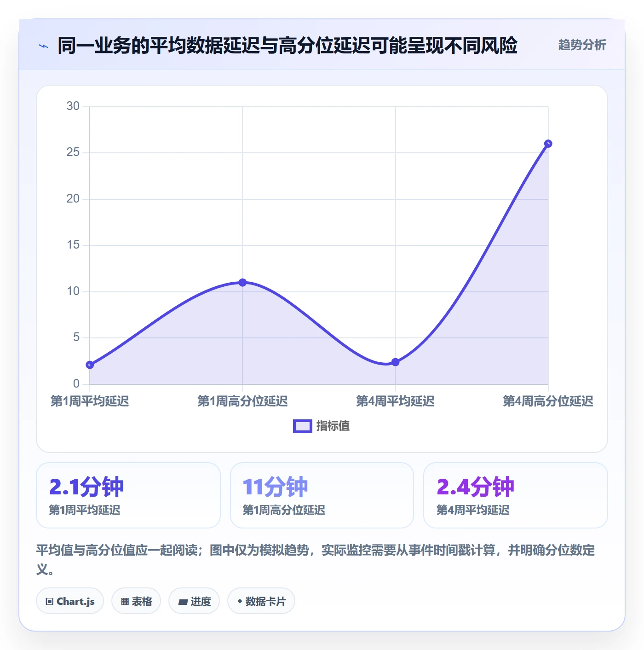Click the y-axis value 25
The height and width of the screenshot is (650, 644).
click(x=73, y=152)
